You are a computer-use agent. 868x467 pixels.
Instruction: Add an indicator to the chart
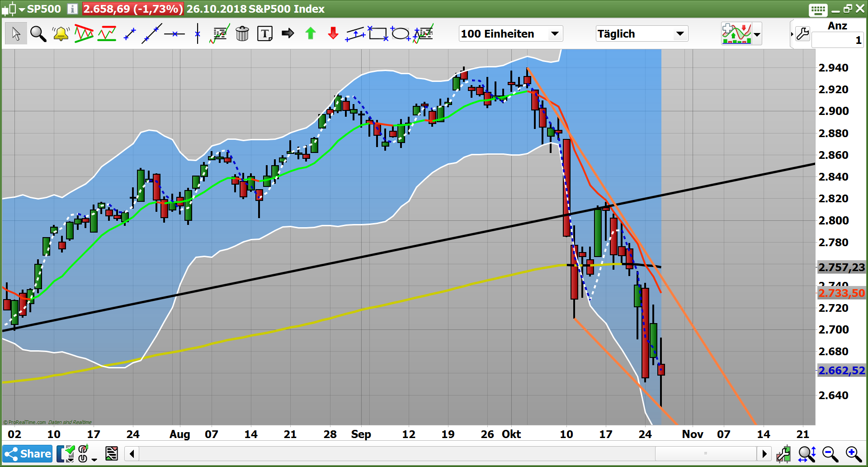[x=736, y=33]
